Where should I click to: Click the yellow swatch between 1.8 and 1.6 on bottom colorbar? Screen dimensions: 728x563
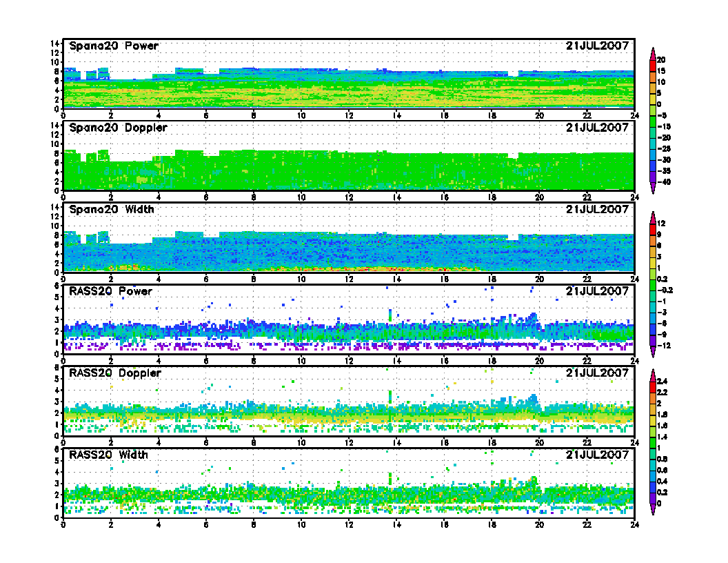tap(653, 420)
